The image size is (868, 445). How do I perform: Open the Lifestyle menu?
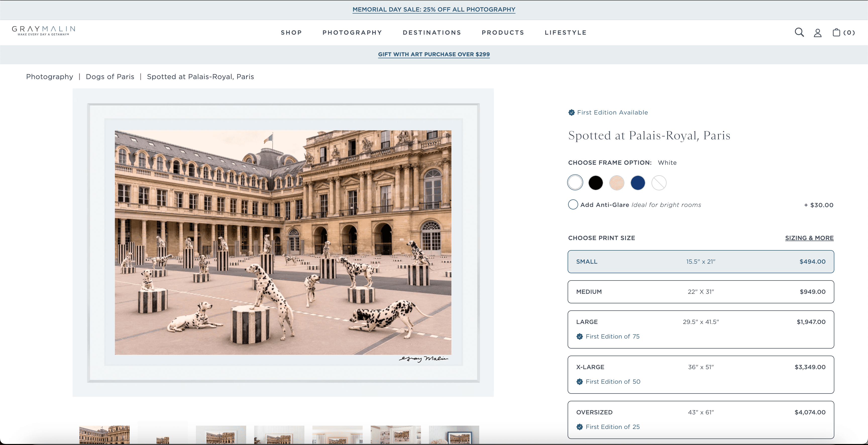[565, 33]
